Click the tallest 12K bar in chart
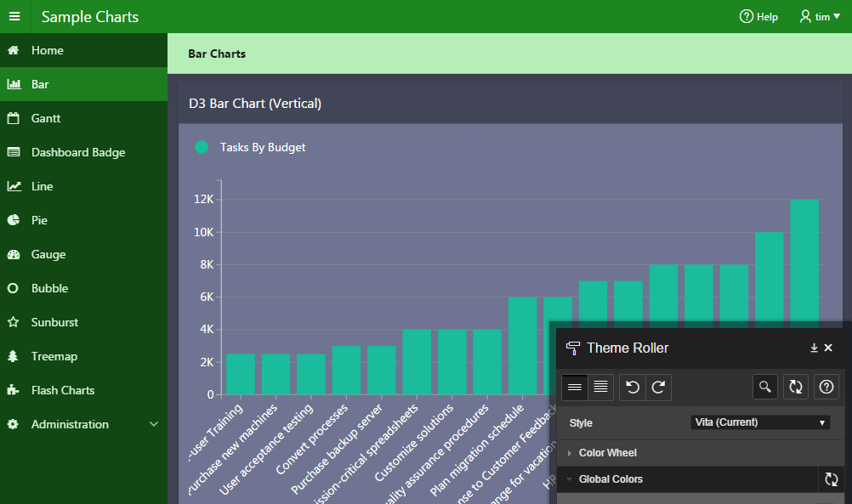 [x=804, y=262]
